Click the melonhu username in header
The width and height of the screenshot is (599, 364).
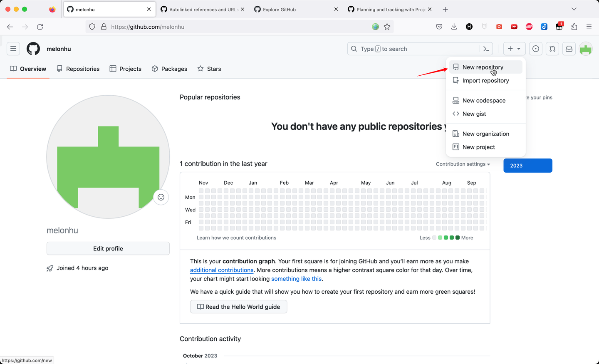pyautogui.click(x=59, y=49)
